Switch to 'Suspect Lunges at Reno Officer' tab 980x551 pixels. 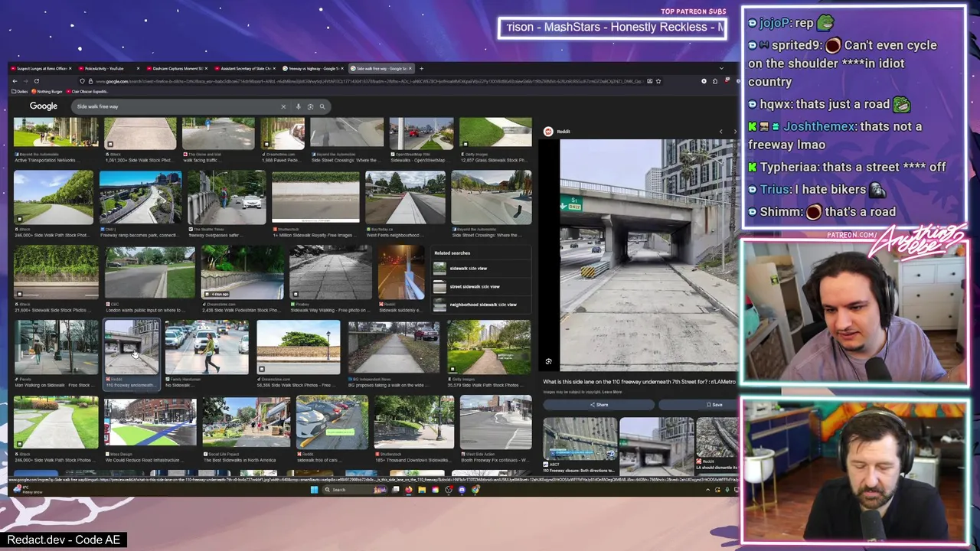click(x=40, y=69)
